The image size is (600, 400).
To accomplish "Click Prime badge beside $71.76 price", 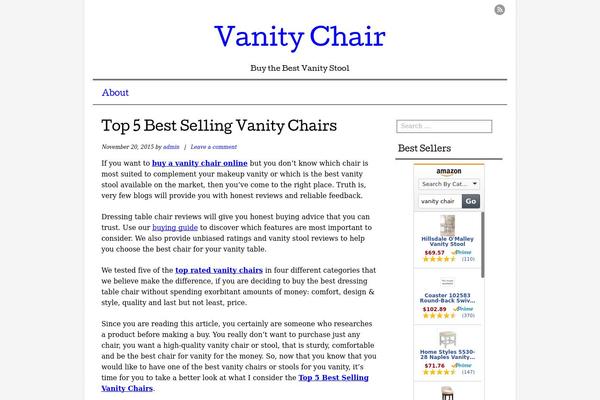I will (x=462, y=365).
